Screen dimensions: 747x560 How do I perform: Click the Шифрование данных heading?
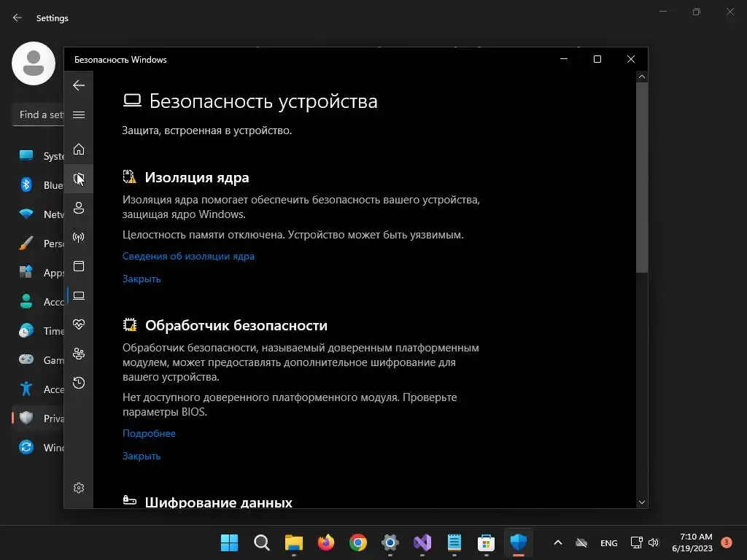(x=218, y=502)
